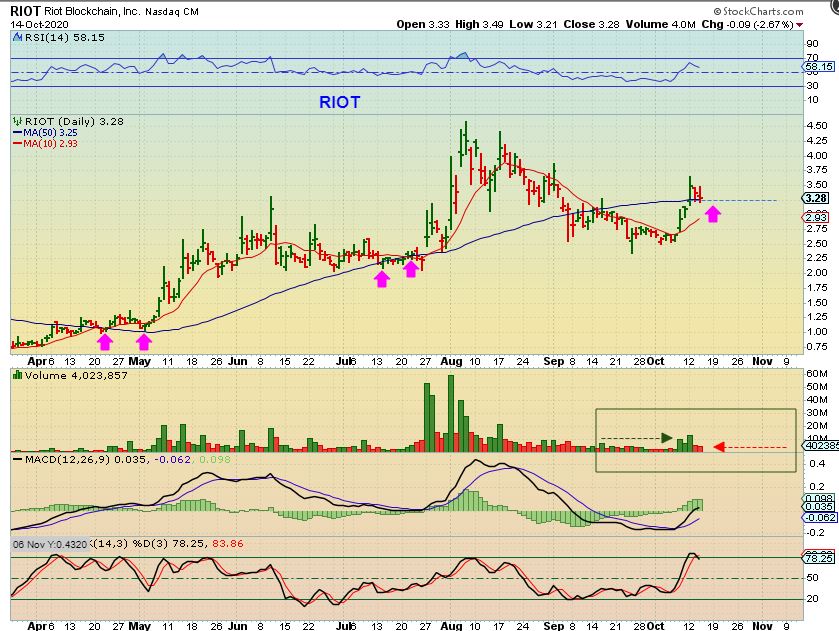Click the date '14-Oct-2020'
This screenshot has width=839, height=631.
[39, 25]
